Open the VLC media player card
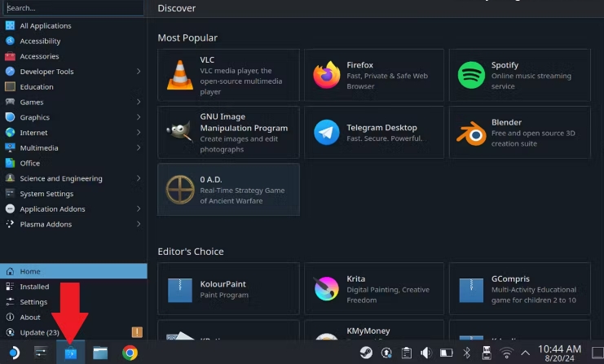The height and width of the screenshot is (364, 604). (228, 75)
